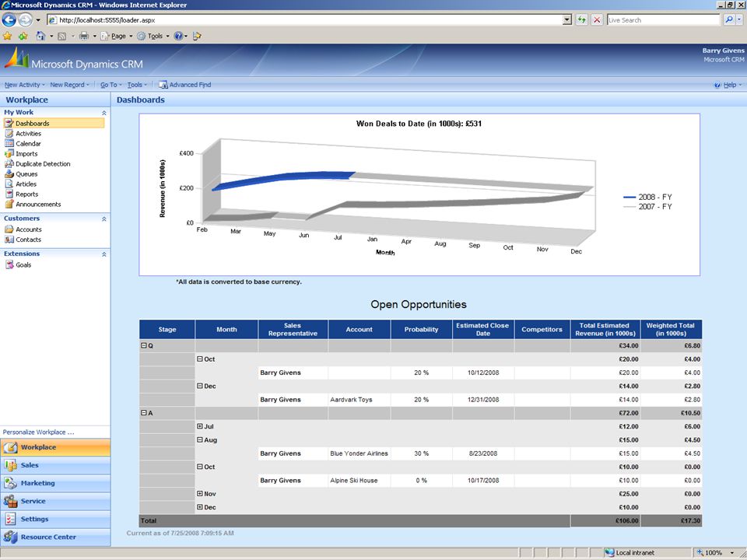Click the 8/23/2008 close date cell
Screen dimensions: 747x560
(483, 453)
